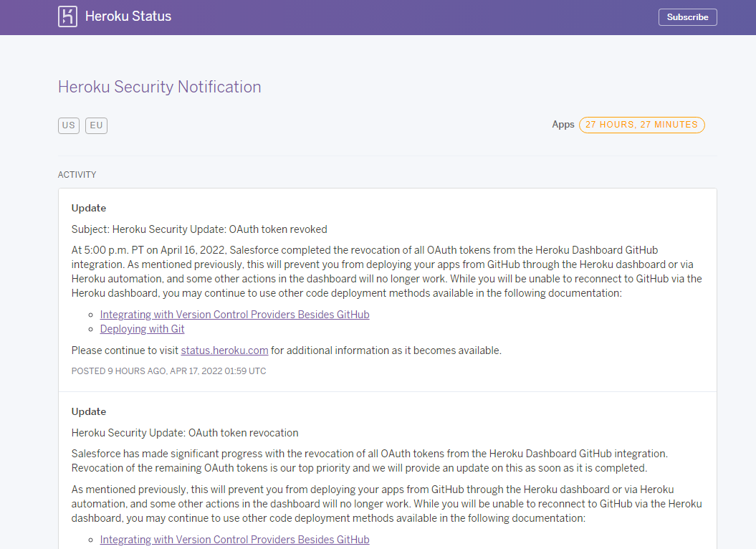756x549 pixels.
Task: Click the 'POSTED 9 HOURS AGO' timestamp
Action: (168, 371)
